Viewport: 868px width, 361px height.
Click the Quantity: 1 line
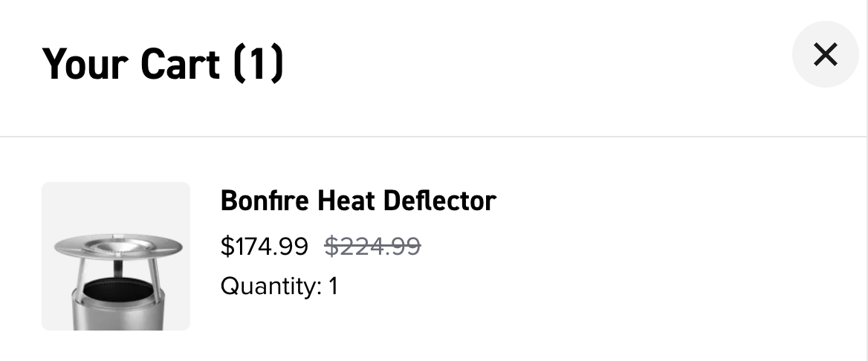(x=279, y=286)
